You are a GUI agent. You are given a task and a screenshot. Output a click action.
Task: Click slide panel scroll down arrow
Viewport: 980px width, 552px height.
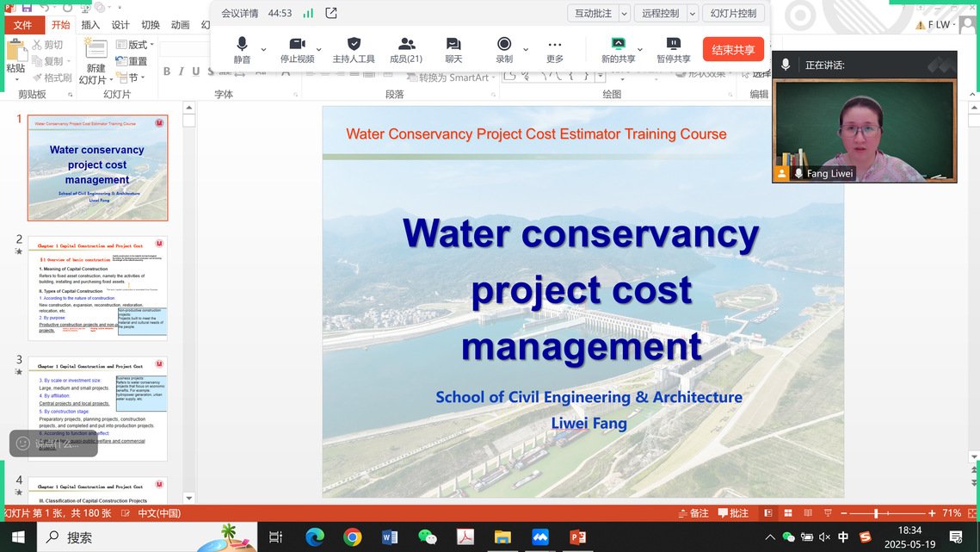(x=188, y=498)
